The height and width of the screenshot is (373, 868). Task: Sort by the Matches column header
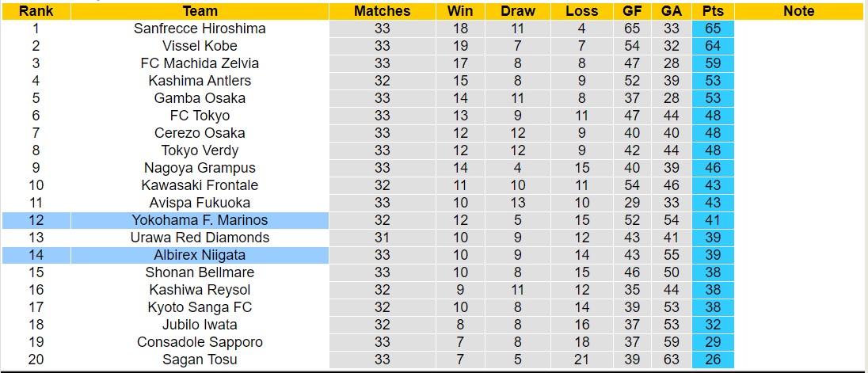(x=382, y=11)
